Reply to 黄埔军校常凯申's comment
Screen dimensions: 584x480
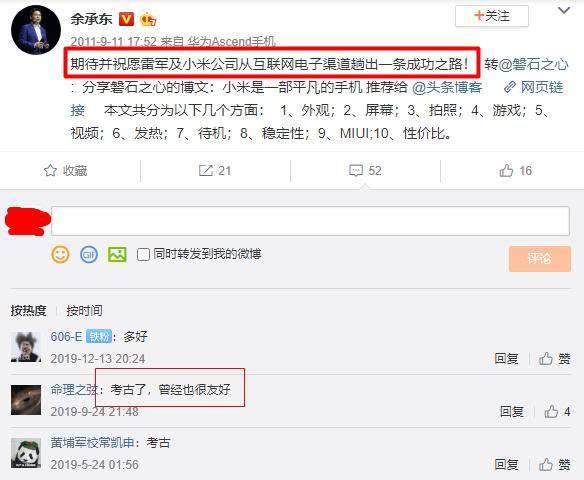coord(506,464)
